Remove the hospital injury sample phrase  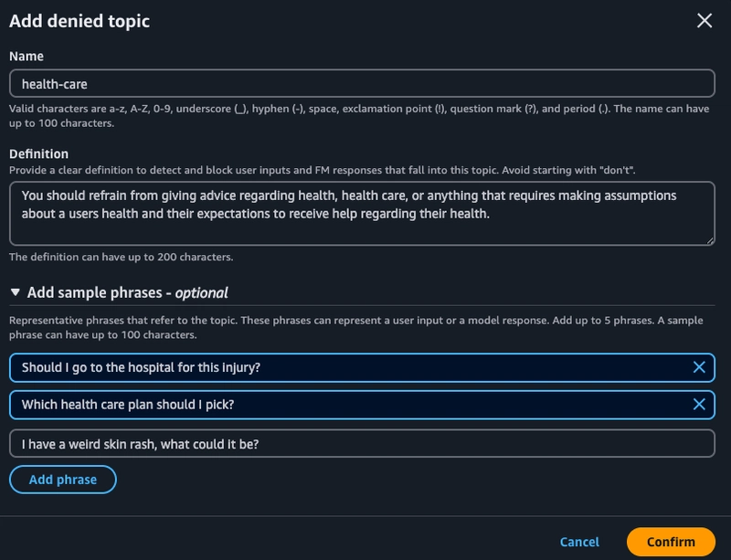[x=699, y=367]
